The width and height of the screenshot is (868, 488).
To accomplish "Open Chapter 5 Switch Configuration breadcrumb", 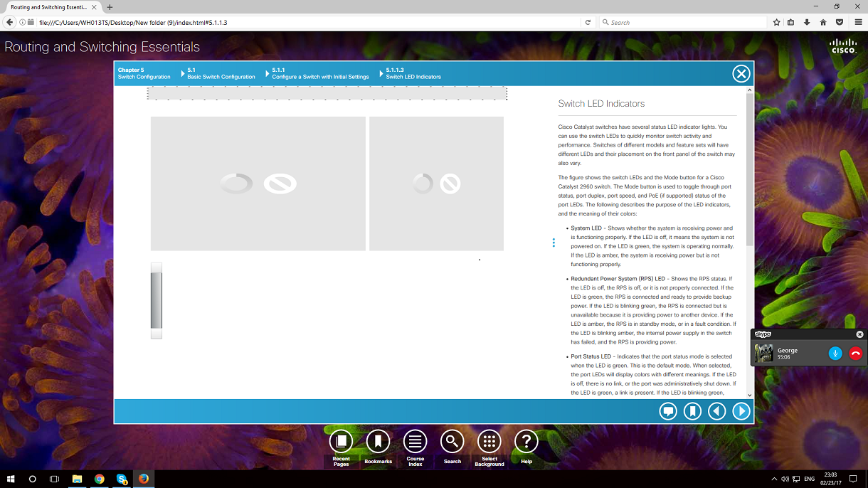I will point(144,73).
